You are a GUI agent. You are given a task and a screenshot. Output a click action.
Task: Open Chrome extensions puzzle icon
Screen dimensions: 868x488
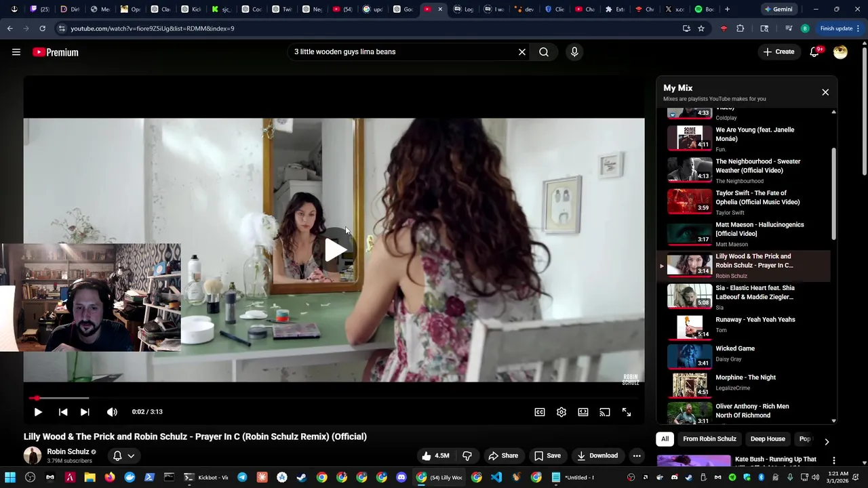pyautogui.click(x=741, y=28)
